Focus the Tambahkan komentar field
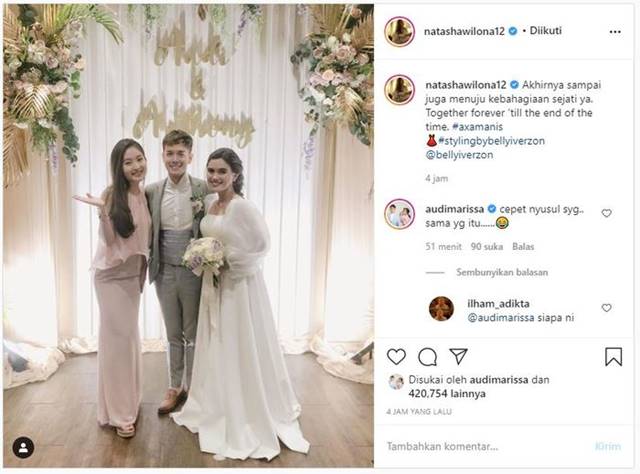640x474 pixels. pyautogui.click(x=486, y=446)
